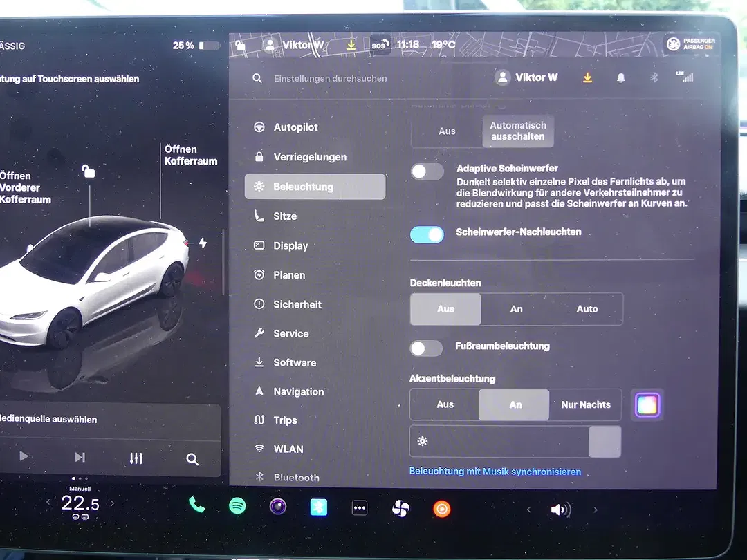747x560 pixels.
Task: Increase cabin temperature with right arrow
Action: pyautogui.click(x=113, y=503)
